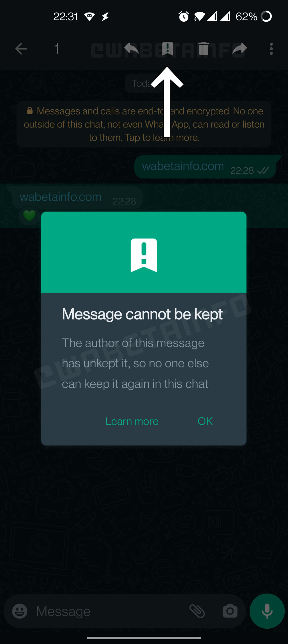Screen dimensions: 288x644
Task: Click the OK button in dialog
Action: [205, 421]
